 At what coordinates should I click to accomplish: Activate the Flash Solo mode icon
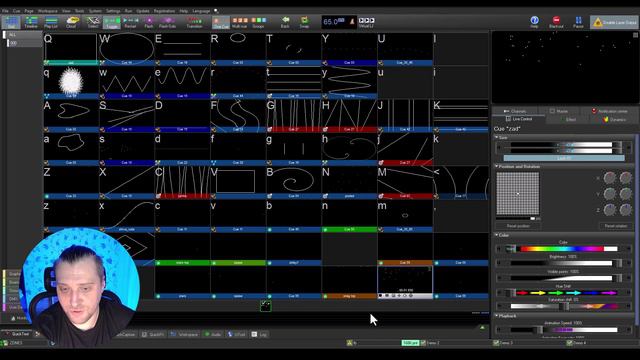pyautogui.click(x=167, y=22)
